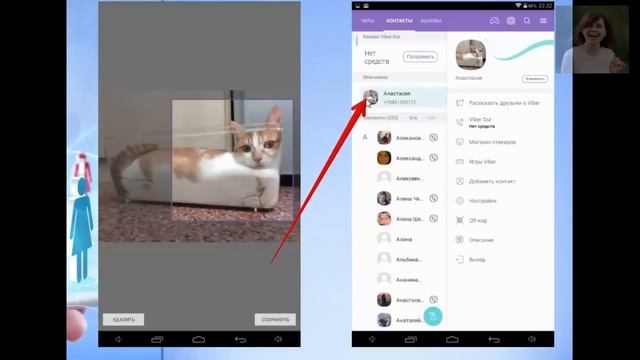Screen dimensions: 640x360
Task: Tap the home icon in the Viber window navigation bar
Action: point(452,339)
